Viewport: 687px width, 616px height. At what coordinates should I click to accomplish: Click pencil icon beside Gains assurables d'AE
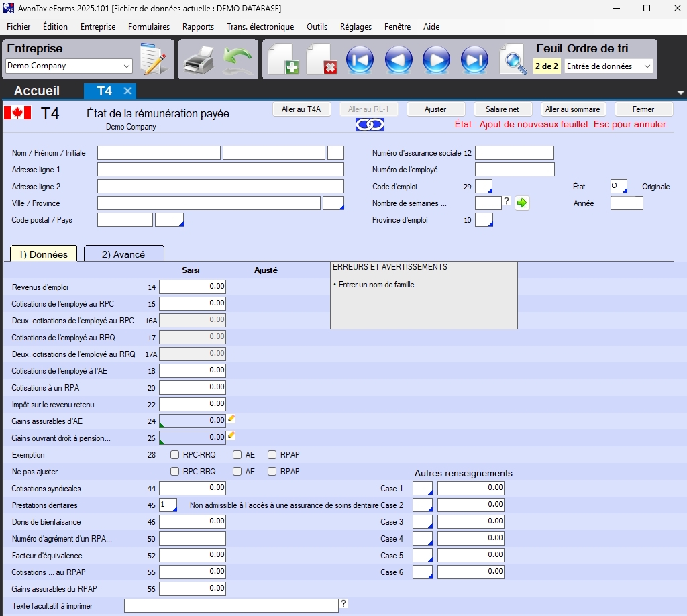[x=231, y=419]
